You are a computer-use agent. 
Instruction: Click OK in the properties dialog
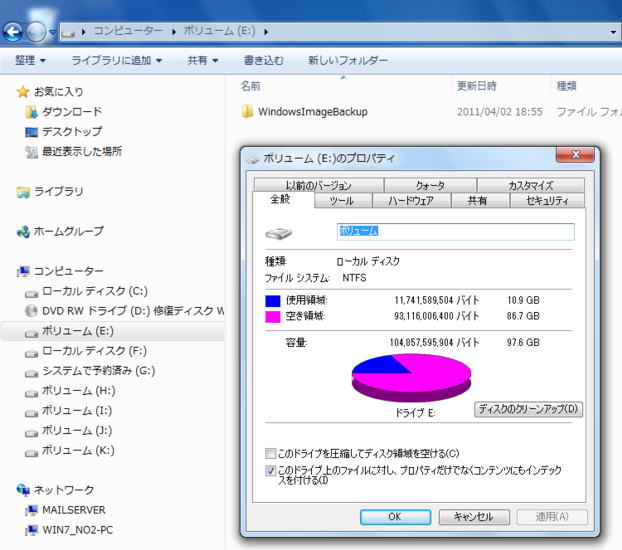(395, 517)
